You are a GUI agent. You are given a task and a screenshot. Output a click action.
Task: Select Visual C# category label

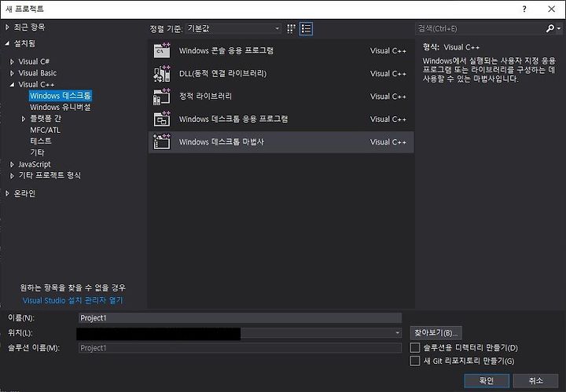(34, 61)
